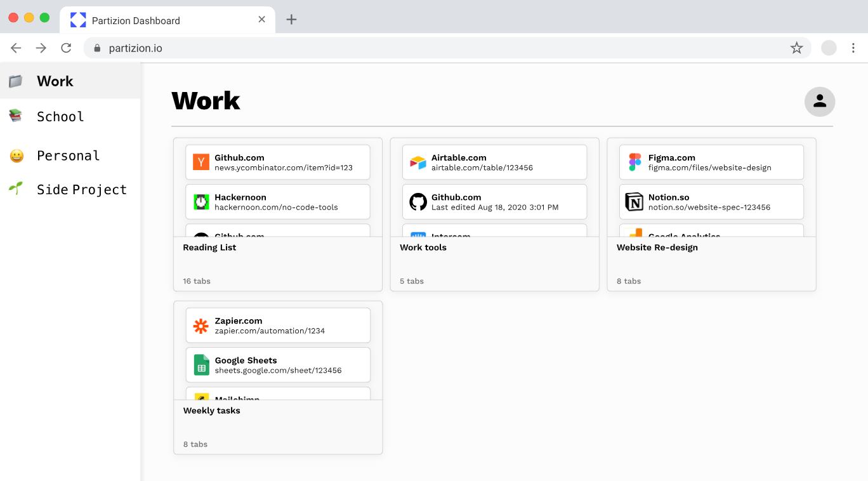Viewport: 868px width, 481px height.
Task: Open the user profile avatar button
Action: tap(820, 102)
